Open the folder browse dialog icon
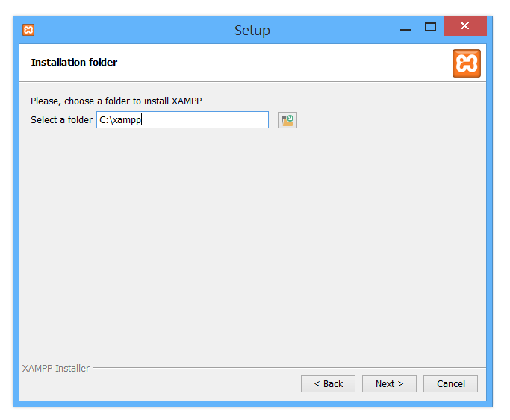The height and width of the screenshot is (420, 510). (287, 120)
